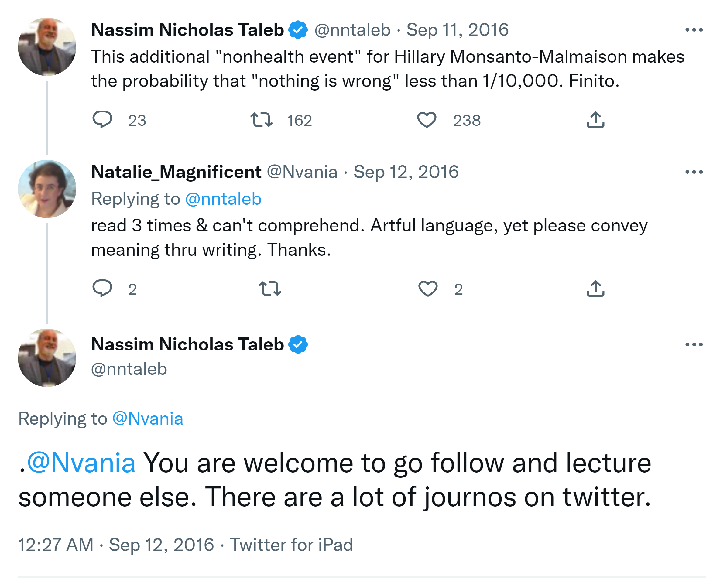The height and width of the screenshot is (588, 720).
Task: Click the Sep 11, 2016 tweet date
Action: 457,30
